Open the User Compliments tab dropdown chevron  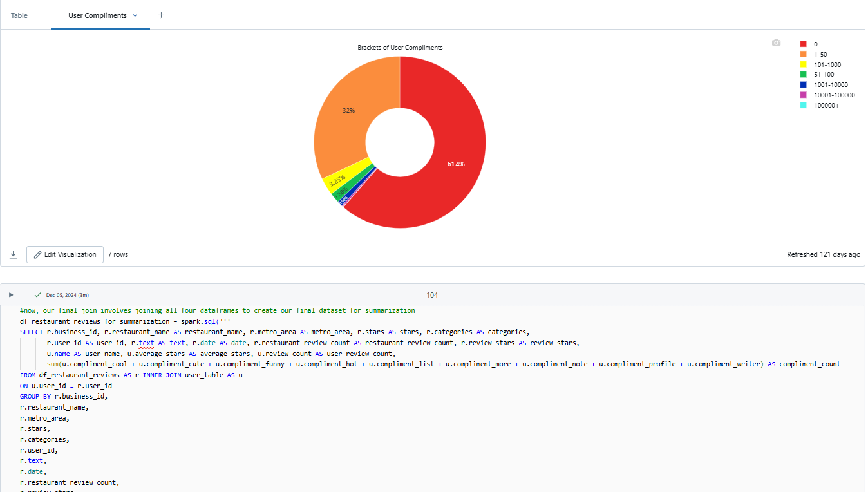[135, 15]
